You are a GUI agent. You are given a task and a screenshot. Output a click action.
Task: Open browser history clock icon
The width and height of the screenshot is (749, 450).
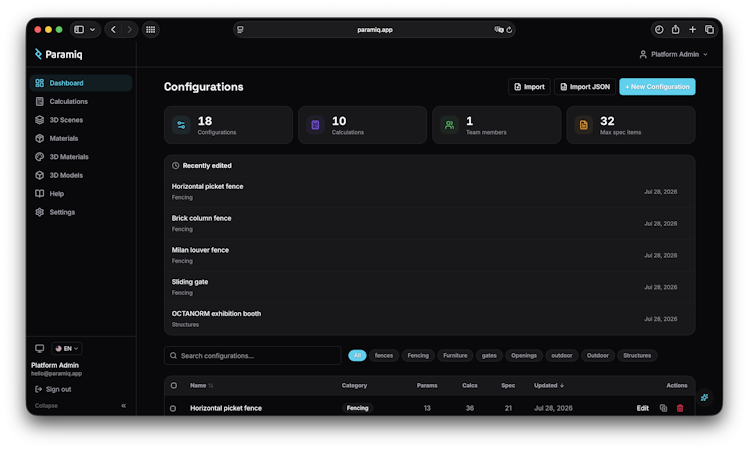(x=659, y=30)
